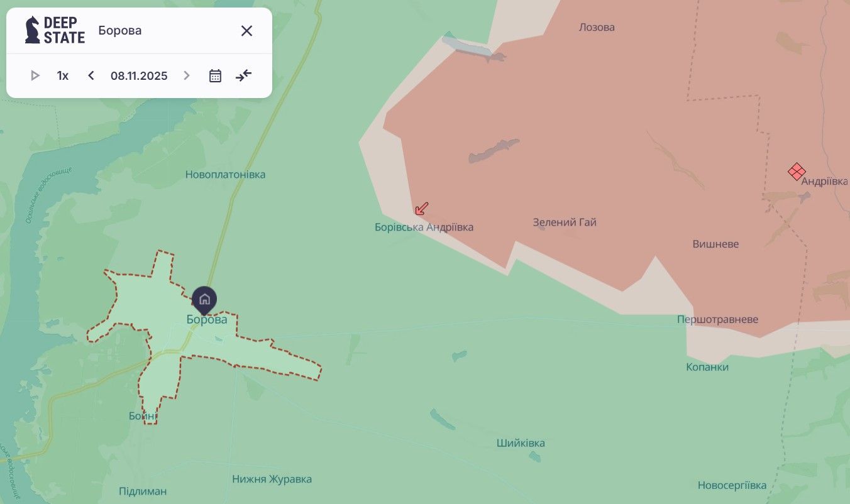
Task: Click the DeepState knight logo
Action: click(33, 30)
